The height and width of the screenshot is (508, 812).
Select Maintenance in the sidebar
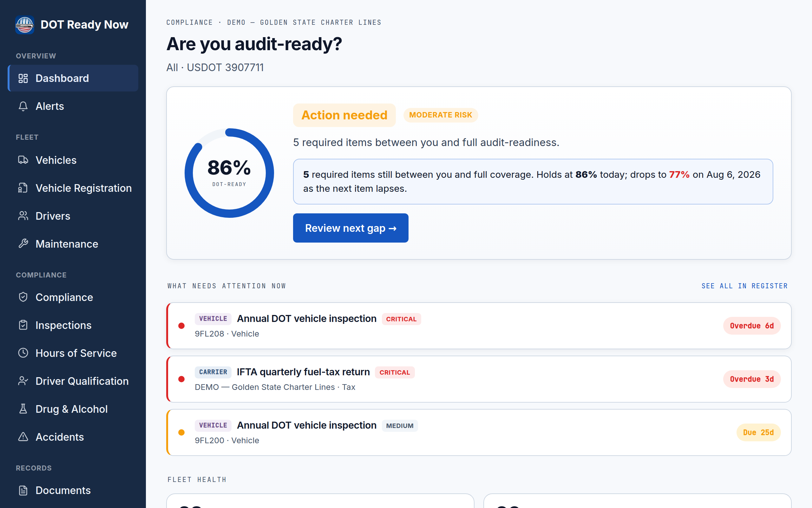(x=73, y=244)
